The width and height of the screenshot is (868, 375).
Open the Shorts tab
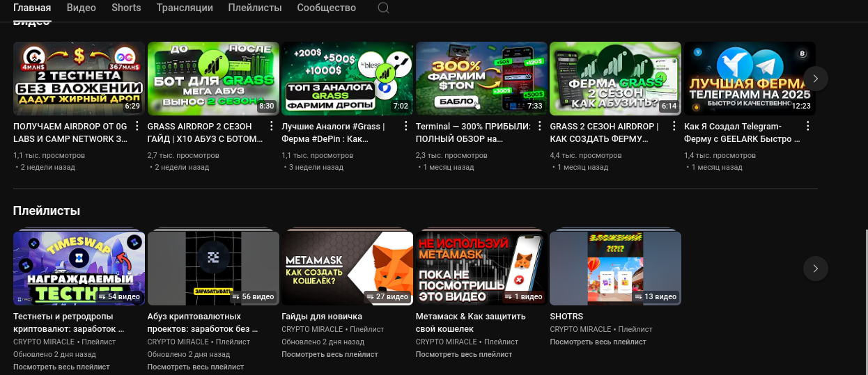(x=126, y=8)
